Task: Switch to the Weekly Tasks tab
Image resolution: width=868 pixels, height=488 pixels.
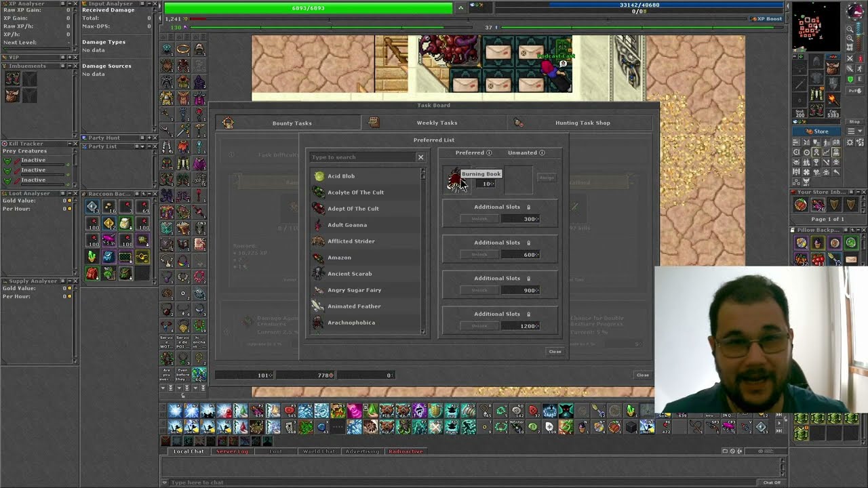Action: pos(434,123)
